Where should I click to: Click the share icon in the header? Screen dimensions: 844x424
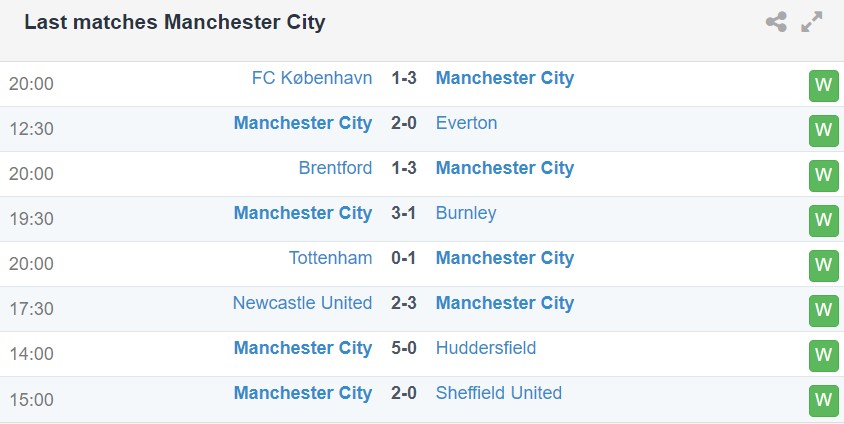pos(776,22)
